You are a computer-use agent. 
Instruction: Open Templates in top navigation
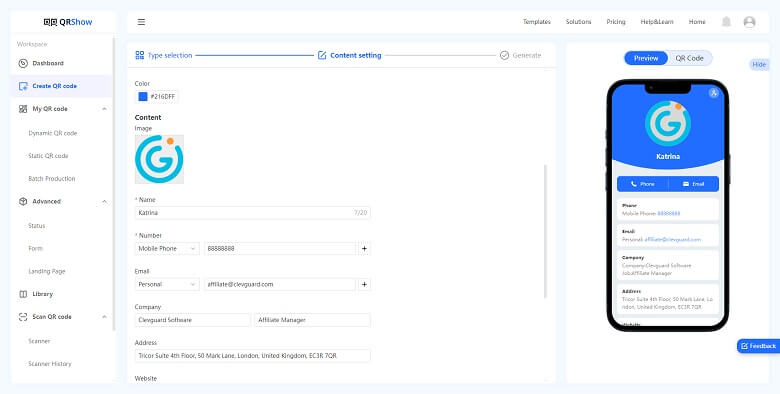click(536, 22)
